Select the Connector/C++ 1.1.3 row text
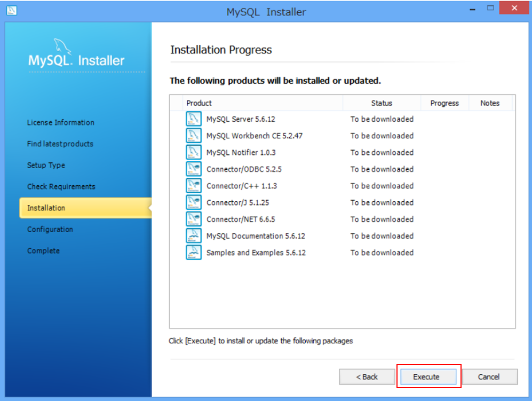 [242, 186]
